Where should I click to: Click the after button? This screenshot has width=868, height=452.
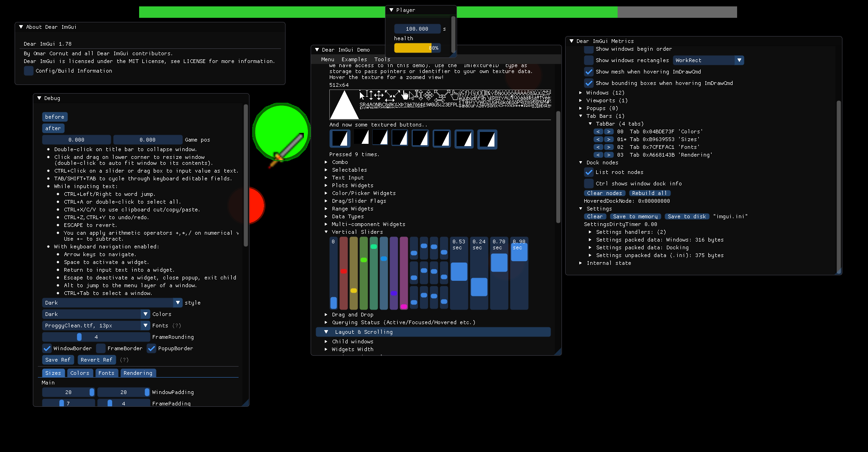point(53,128)
